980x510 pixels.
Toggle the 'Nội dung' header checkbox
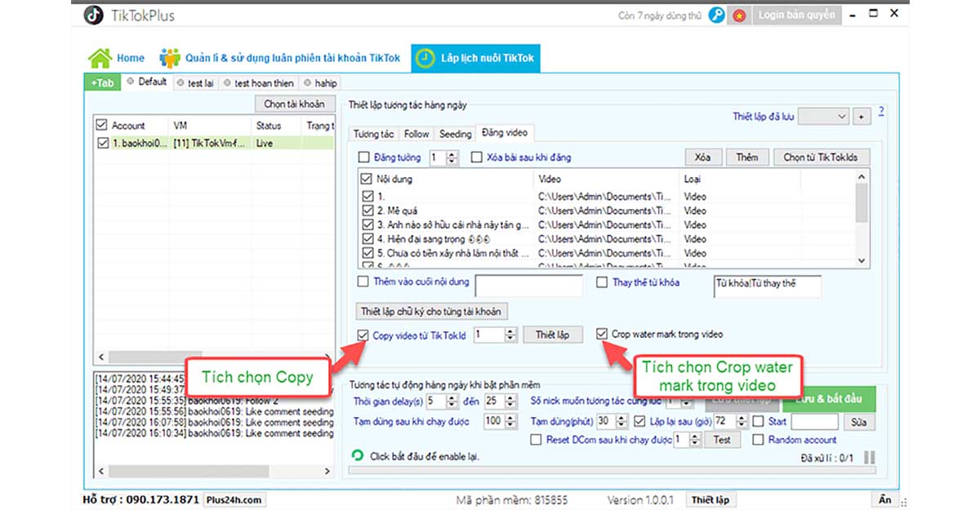[366, 179]
